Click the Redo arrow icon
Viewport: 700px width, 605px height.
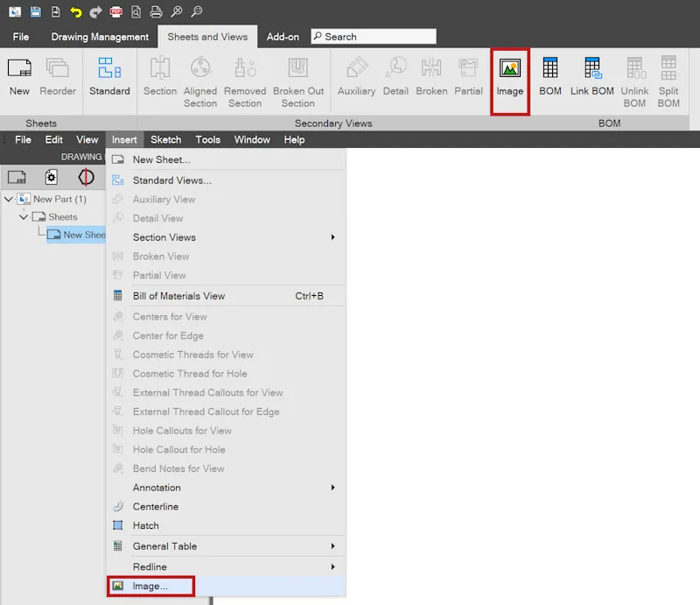pyautogui.click(x=95, y=11)
